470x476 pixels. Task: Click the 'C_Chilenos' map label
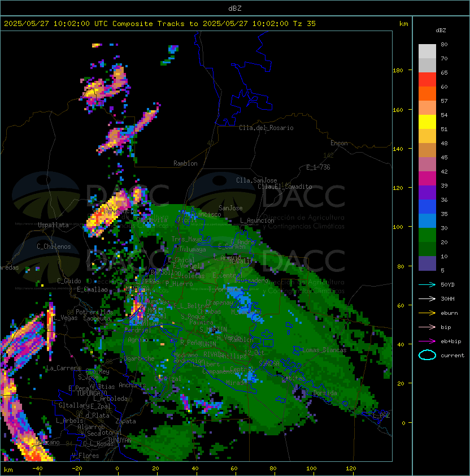tap(54, 246)
